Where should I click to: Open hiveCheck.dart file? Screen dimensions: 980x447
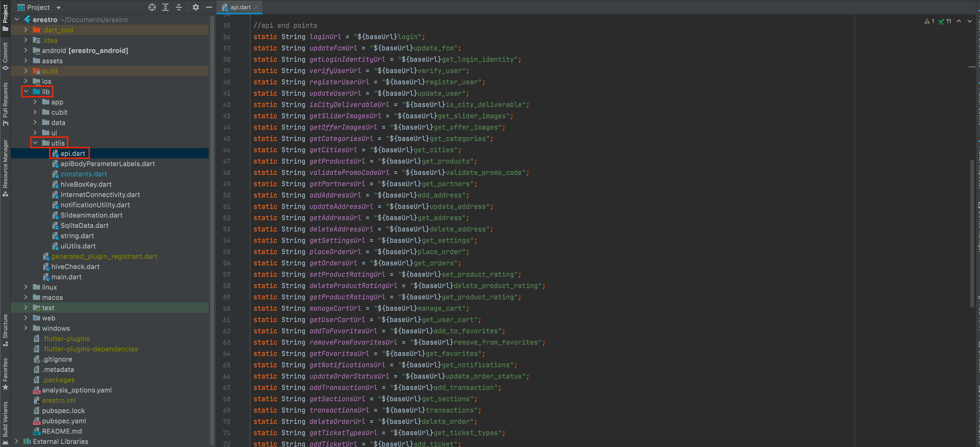coord(71,266)
